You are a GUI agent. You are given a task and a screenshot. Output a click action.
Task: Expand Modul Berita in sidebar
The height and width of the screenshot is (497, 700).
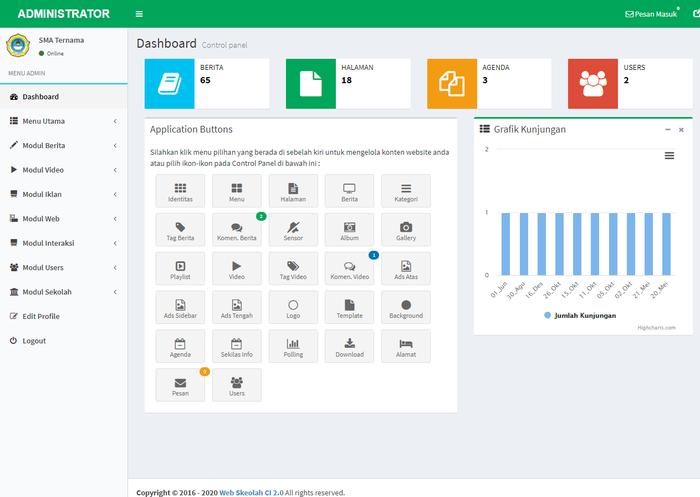[x=63, y=145]
